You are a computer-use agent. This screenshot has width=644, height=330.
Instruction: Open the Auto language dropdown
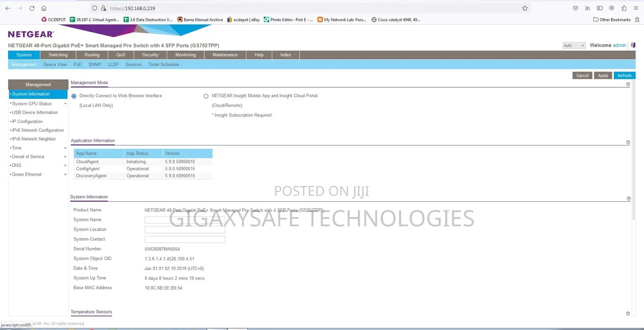pyautogui.click(x=574, y=45)
